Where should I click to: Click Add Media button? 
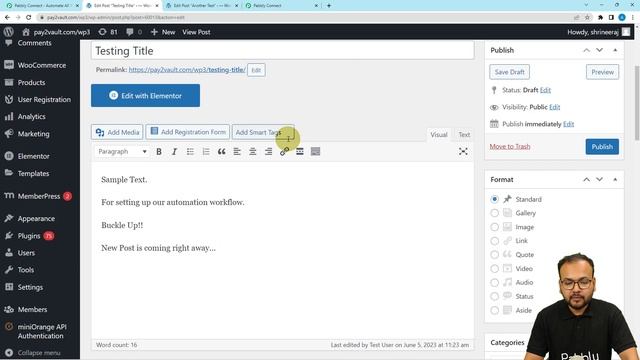click(x=117, y=132)
